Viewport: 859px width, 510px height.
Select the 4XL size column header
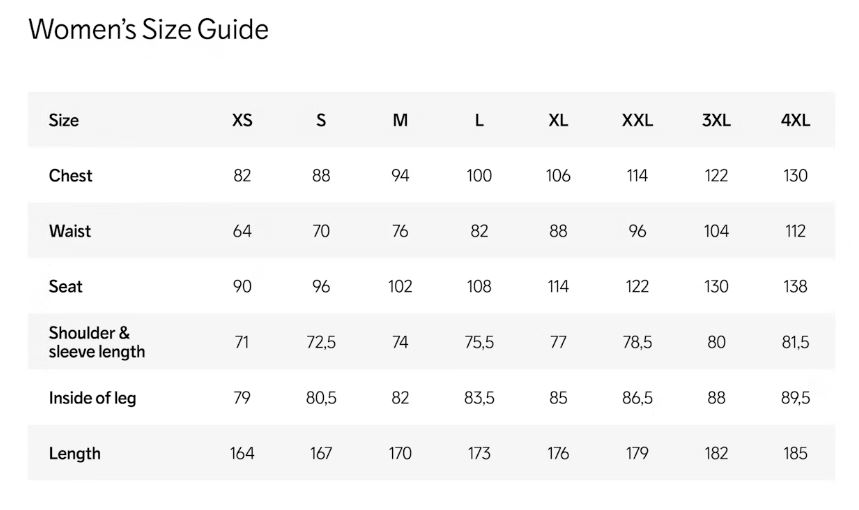pyautogui.click(x=795, y=120)
